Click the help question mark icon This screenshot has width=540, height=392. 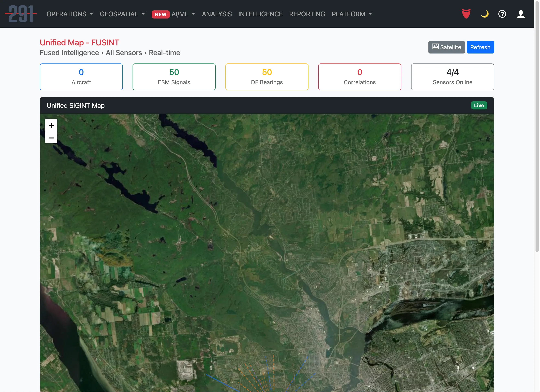pos(502,14)
